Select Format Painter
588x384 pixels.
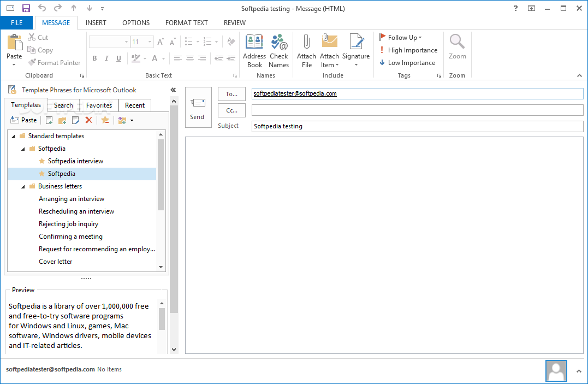click(55, 63)
